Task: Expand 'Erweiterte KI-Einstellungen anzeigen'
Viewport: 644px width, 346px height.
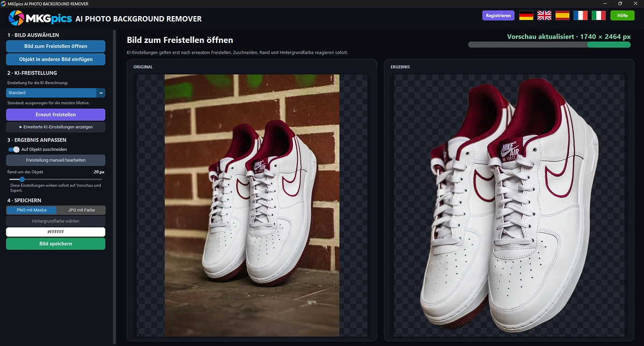Action: coord(56,127)
